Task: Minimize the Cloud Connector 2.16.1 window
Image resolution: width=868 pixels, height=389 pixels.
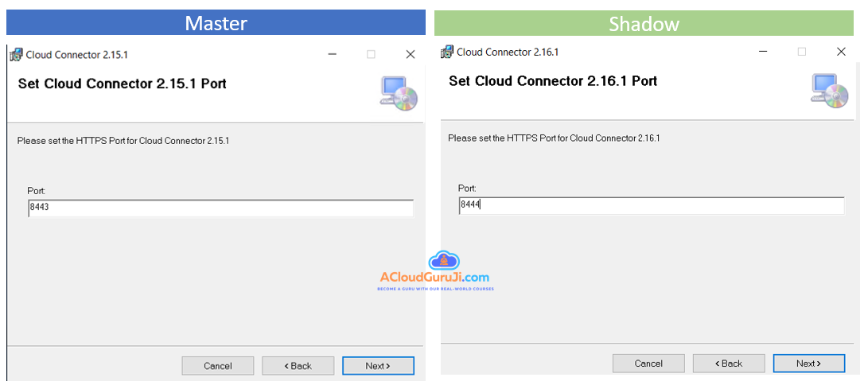Action: tap(763, 52)
